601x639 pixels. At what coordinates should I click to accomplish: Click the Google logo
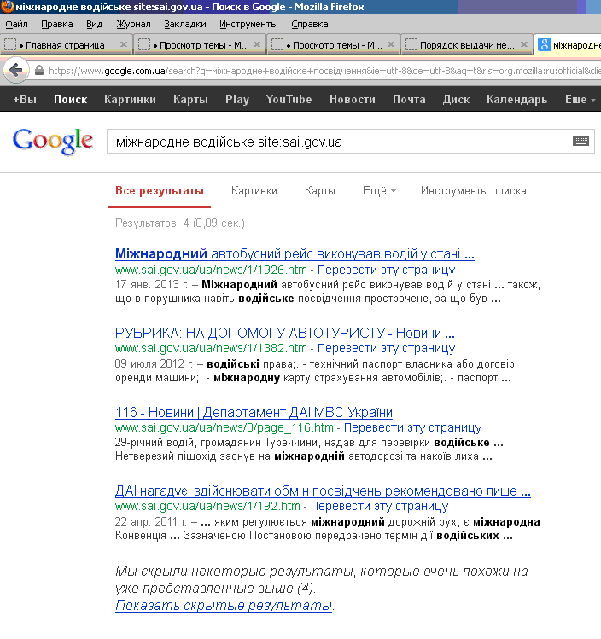(x=53, y=141)
